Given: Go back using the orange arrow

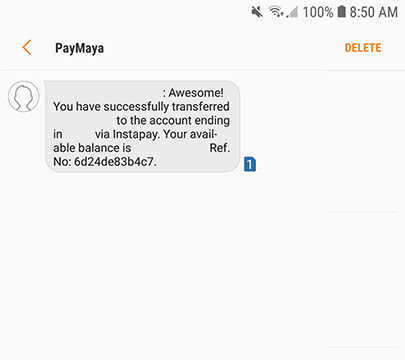Looking at the screenshot, I should [x=27, y=47].
